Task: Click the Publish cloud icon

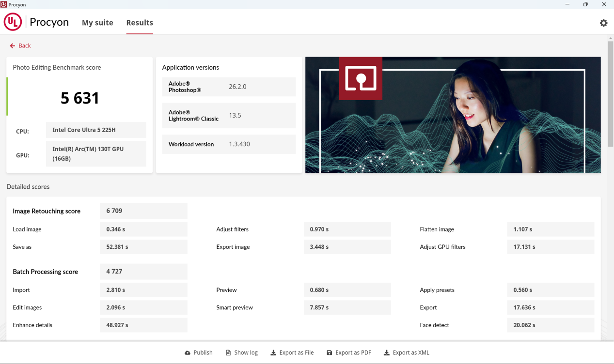Action: [x=188, y=353]
